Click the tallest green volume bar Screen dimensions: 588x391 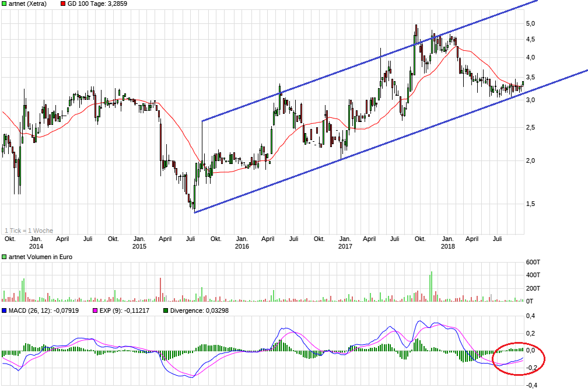tap(431, 286)
